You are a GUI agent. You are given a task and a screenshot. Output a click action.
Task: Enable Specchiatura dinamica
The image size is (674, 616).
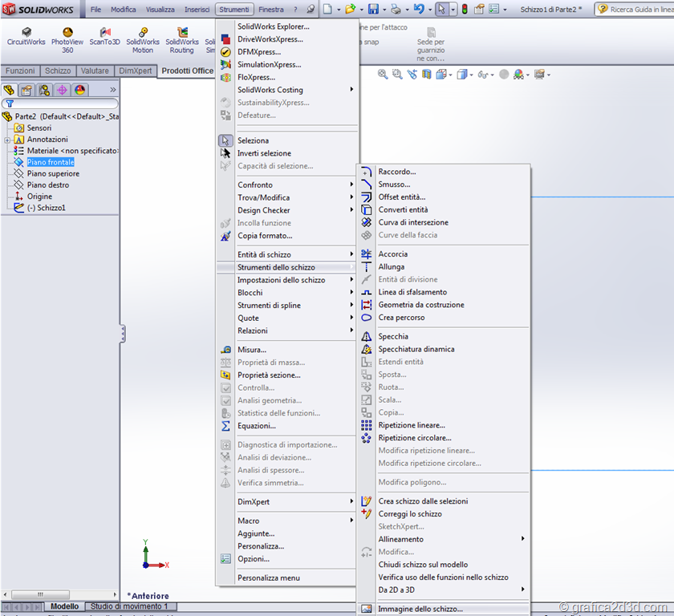click(x=416, y=350)
